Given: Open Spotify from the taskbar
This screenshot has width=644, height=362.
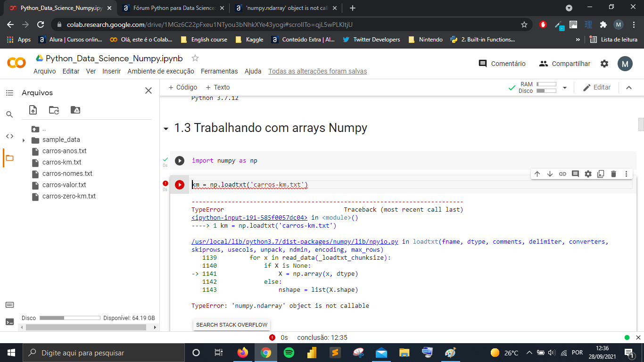Looking at the screenshot, I should pyautogui.click(x=289, y=353).
